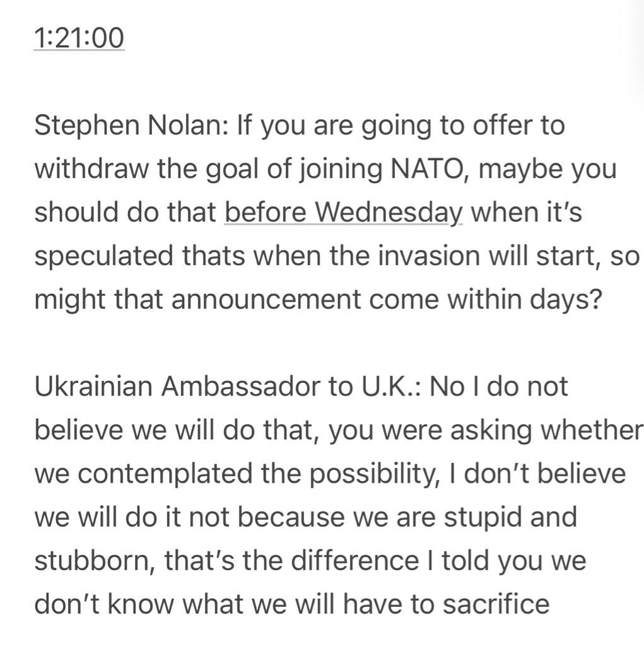644x646 pixels.
Task: Tap the underlined "before Wednesday" date link
Action: [344, 212]
